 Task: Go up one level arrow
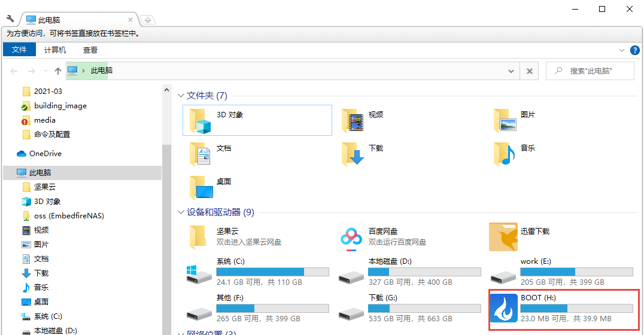click(58, 71)
